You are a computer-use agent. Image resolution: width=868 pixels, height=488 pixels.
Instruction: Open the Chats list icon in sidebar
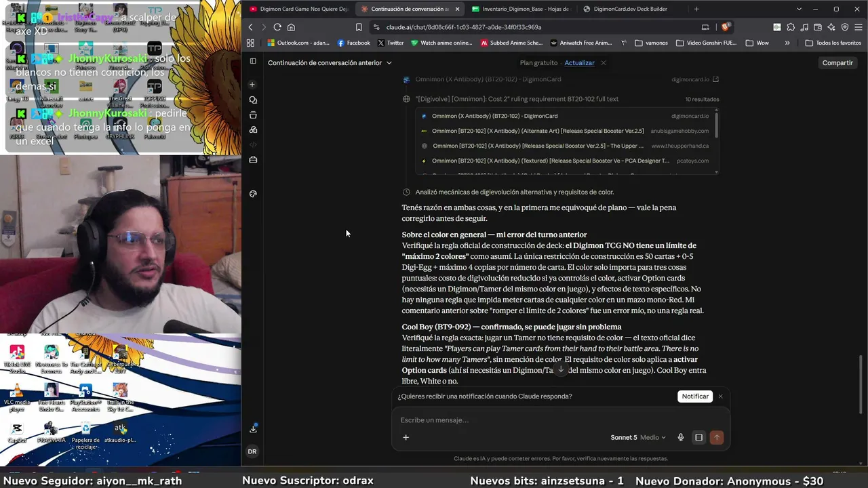tap(253, 100)
